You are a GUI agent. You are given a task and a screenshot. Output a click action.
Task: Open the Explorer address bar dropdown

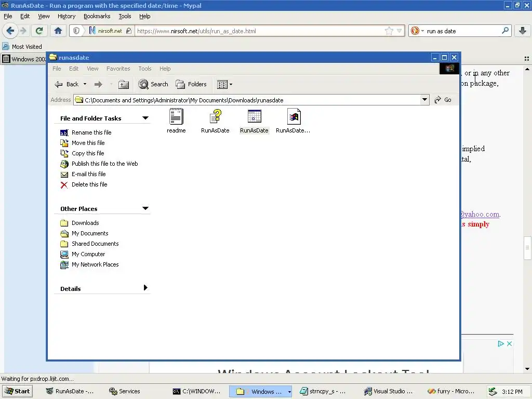(x=424, y=100)
